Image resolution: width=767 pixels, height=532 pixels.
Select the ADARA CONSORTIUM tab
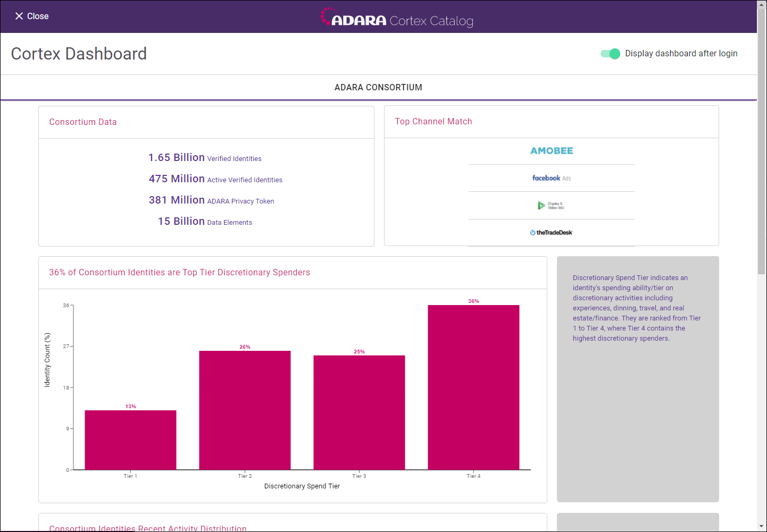coord(378,87)
